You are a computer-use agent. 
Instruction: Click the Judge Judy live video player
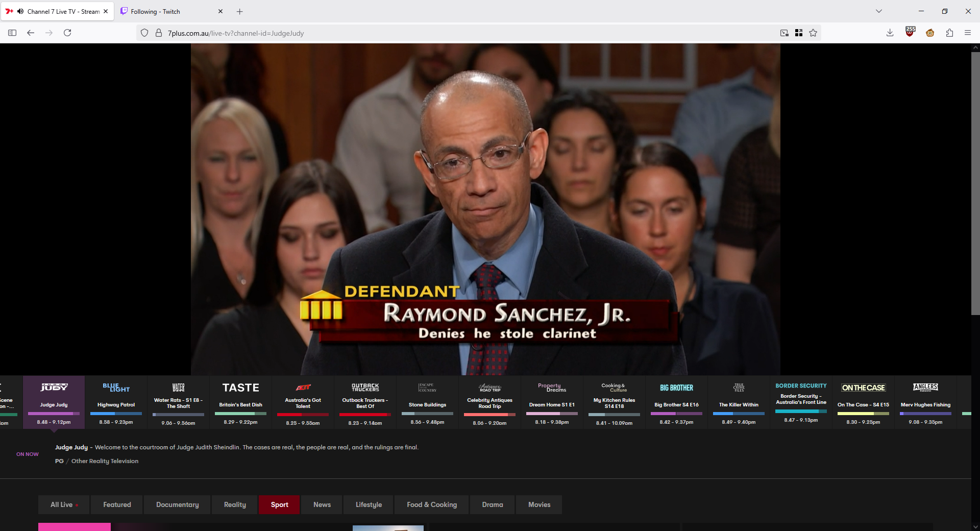(x=485, y=209)
